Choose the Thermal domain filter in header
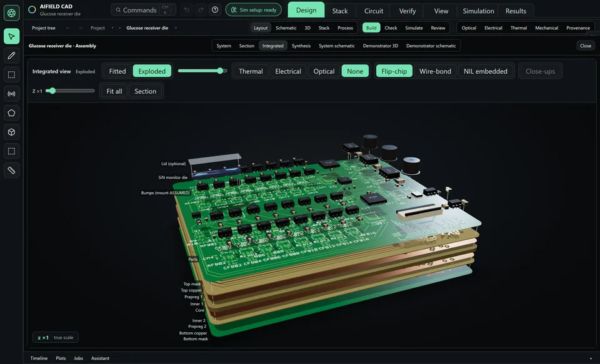 click(519, 28)
